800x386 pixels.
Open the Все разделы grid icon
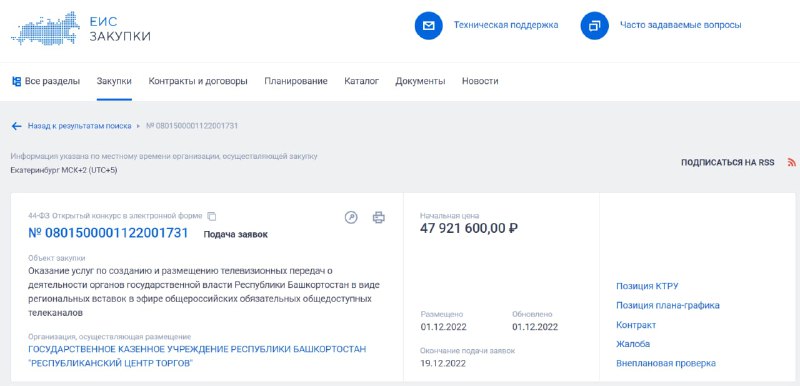pyautogui.click(x=16, y=81)
